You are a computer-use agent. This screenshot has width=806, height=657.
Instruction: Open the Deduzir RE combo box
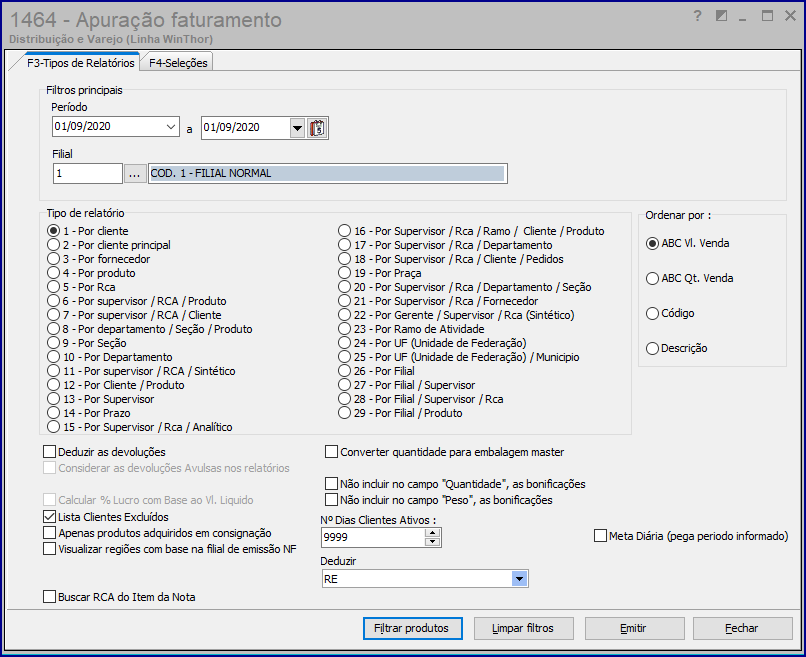click(425, 579)
